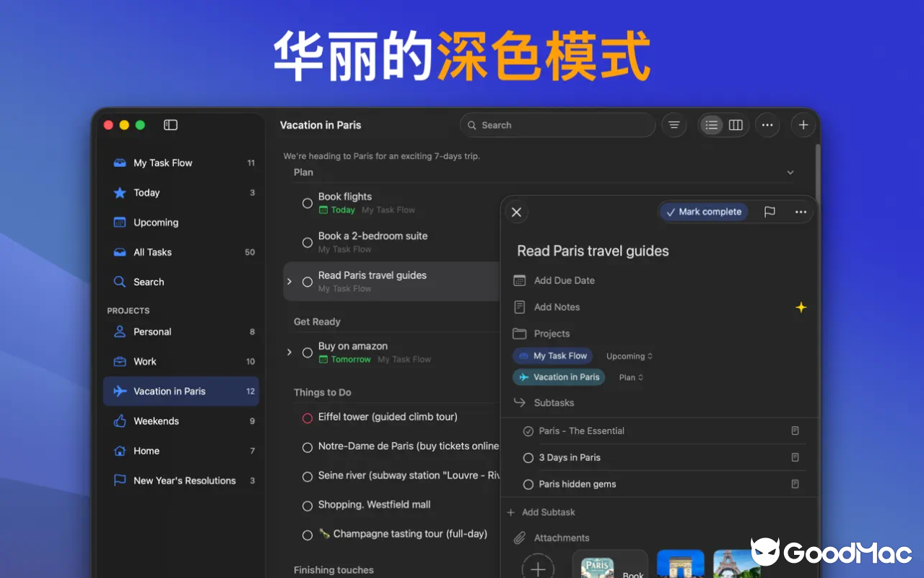Toggle the sidebar visibility icon

170,125
